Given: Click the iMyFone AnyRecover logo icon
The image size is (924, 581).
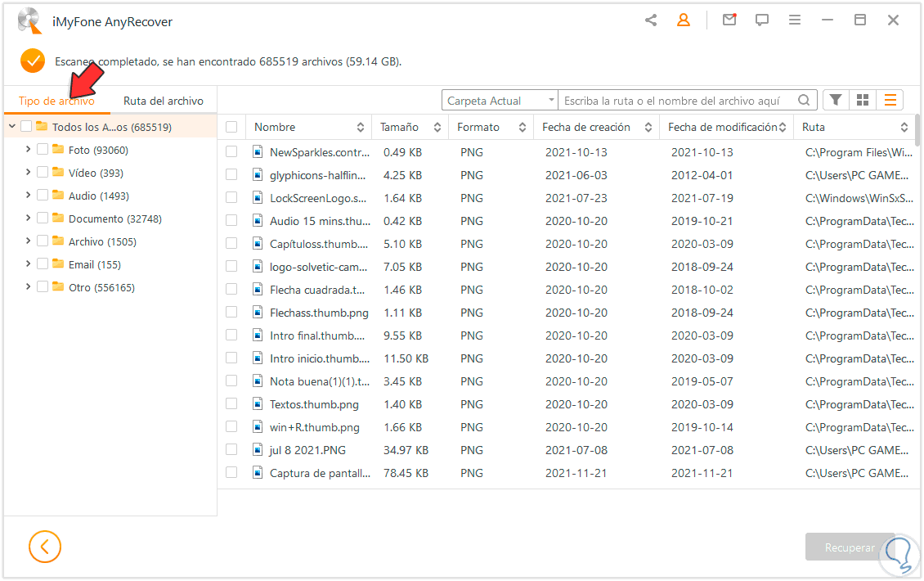Looking at the screenshot, I should 29,21.
